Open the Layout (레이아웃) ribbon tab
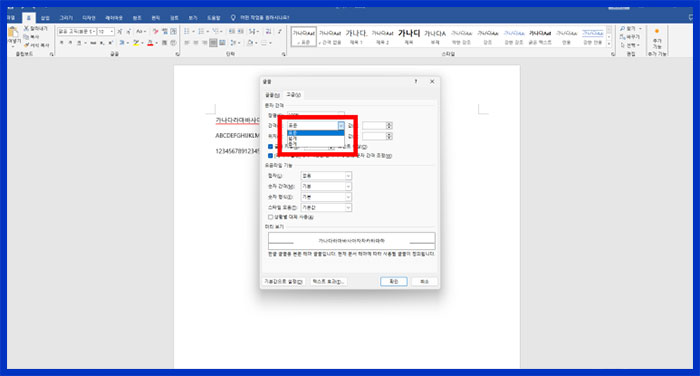The width and height of the screenshot is (700, 376). (x=114, y=18)
